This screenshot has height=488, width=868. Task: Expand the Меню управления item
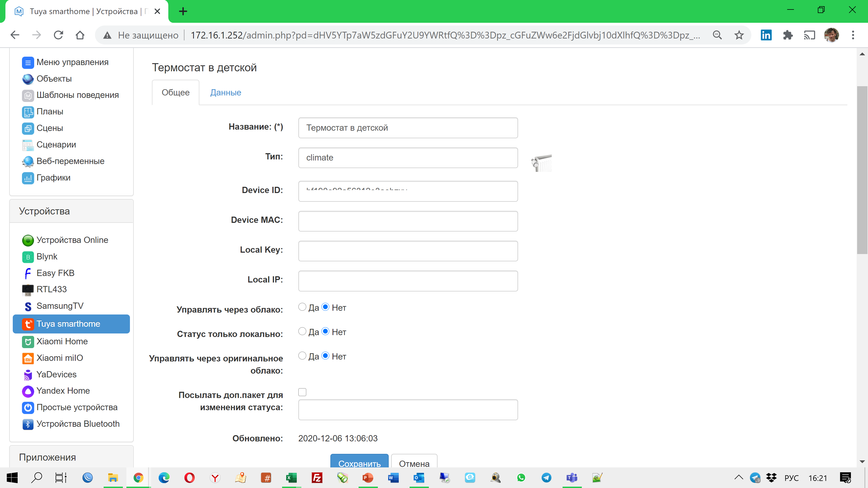tap(72, 62)
